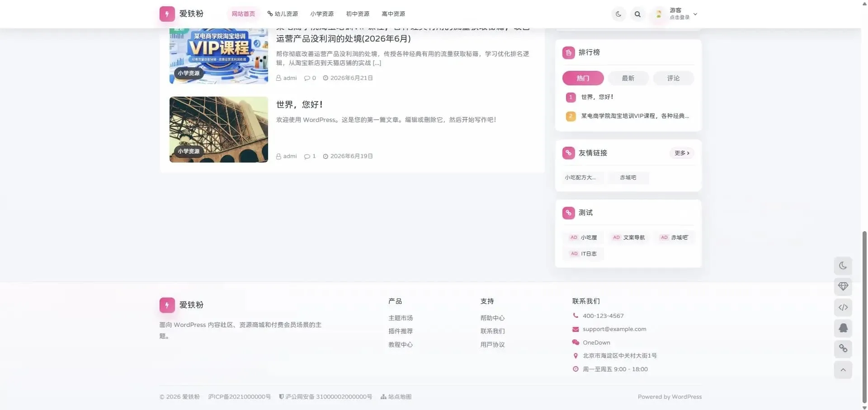Open 小学资源 navigation item

click(322, 14)
